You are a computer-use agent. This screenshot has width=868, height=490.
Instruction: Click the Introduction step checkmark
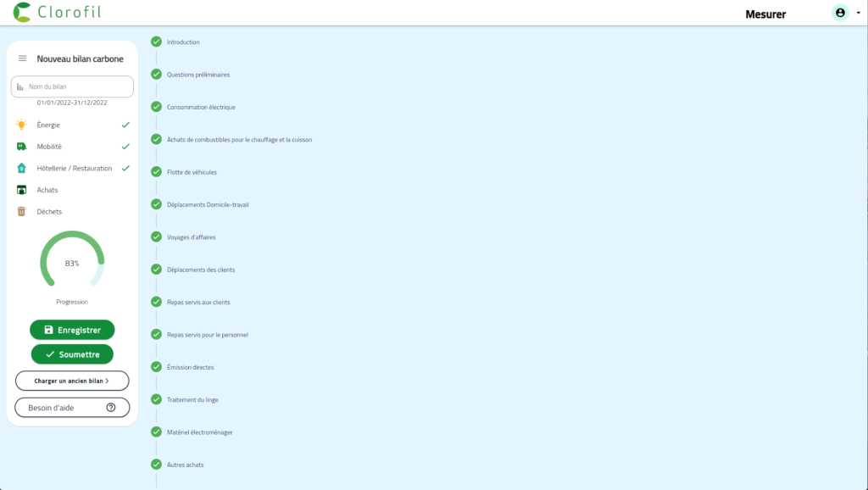[156, 42]
